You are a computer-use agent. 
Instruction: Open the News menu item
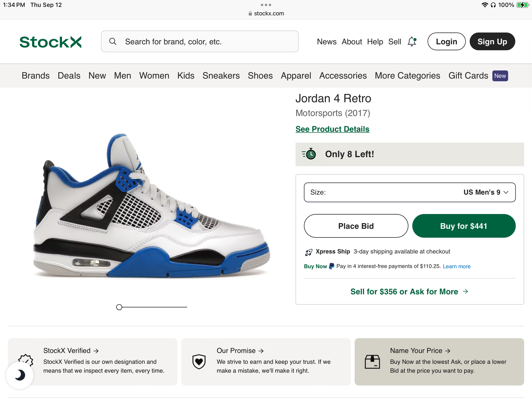[x=326, y=42]
